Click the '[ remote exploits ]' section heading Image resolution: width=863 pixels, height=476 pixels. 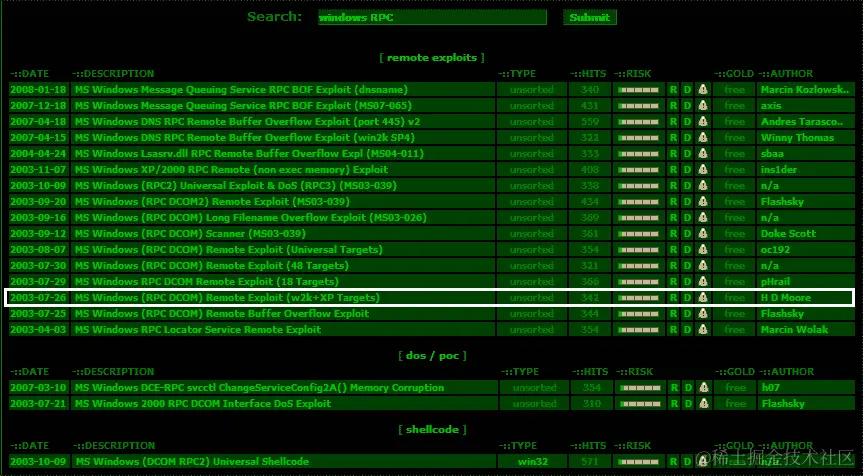pos(432,58)
